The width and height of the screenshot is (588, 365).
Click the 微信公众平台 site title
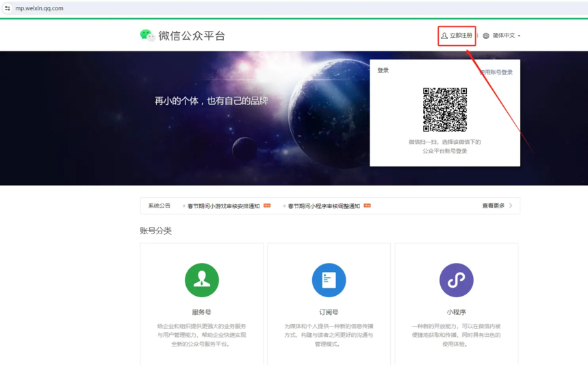tap(192, 36)
